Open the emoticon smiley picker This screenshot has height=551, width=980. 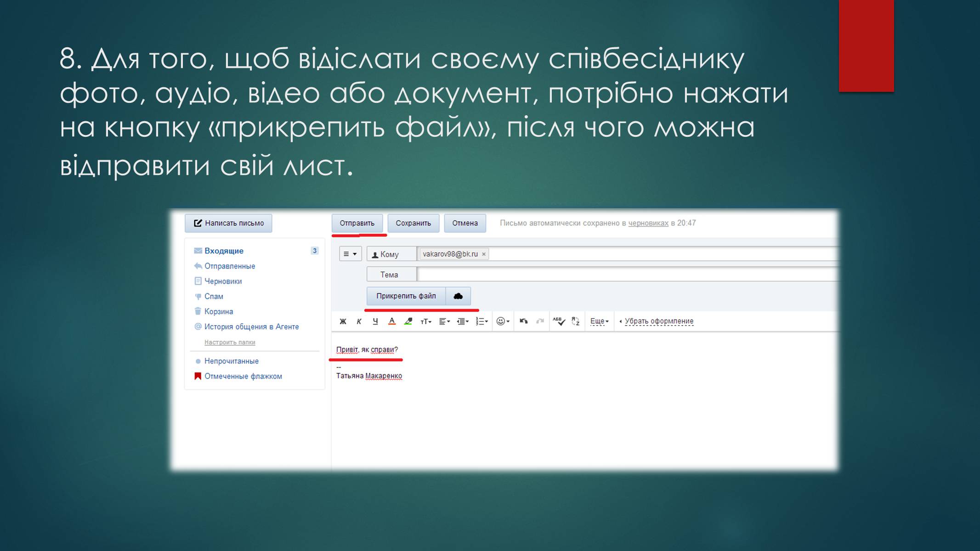tap(503, 321)
